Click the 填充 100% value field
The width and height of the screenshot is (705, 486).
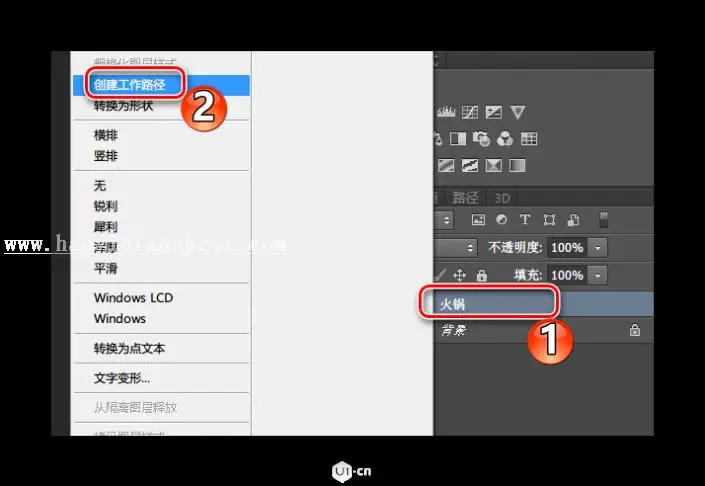[567, 275]
